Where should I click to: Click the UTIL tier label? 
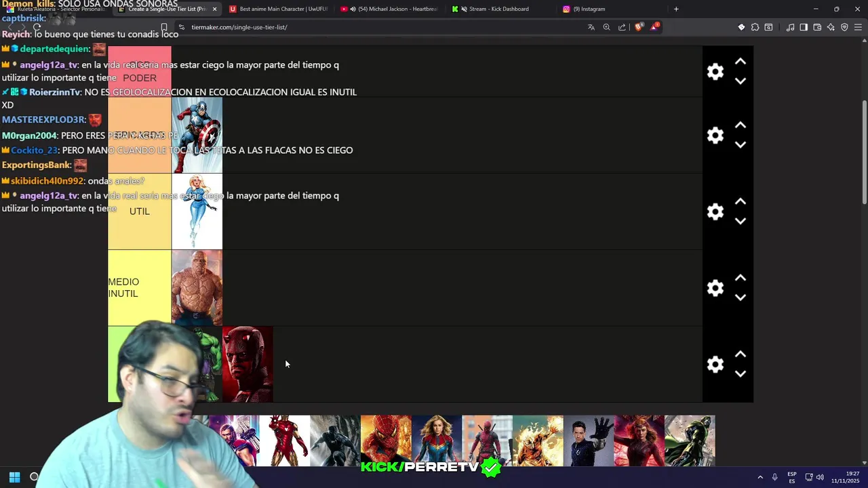(x=140, y=211)
